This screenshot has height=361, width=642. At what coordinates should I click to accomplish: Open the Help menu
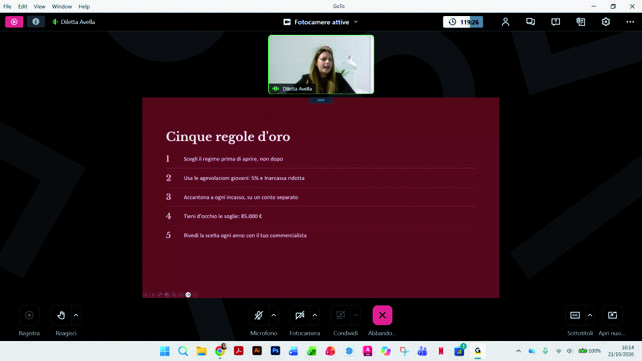[84, 7]
